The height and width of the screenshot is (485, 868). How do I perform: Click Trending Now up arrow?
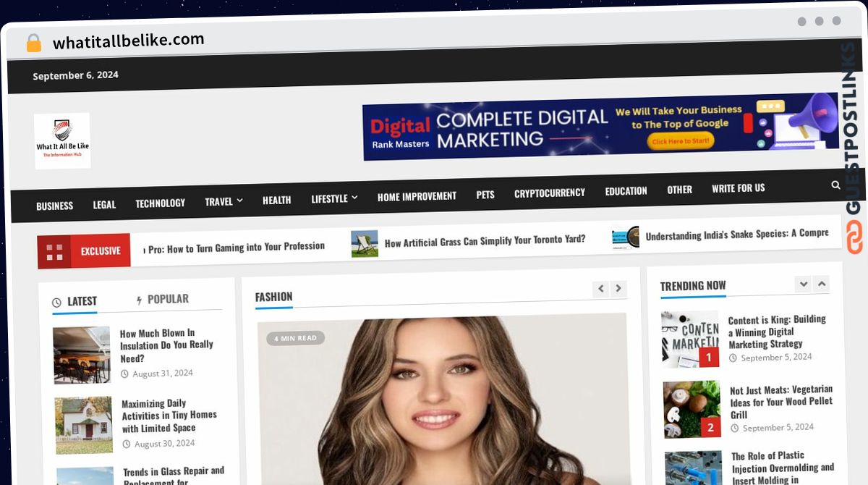(x=822, y=284)
